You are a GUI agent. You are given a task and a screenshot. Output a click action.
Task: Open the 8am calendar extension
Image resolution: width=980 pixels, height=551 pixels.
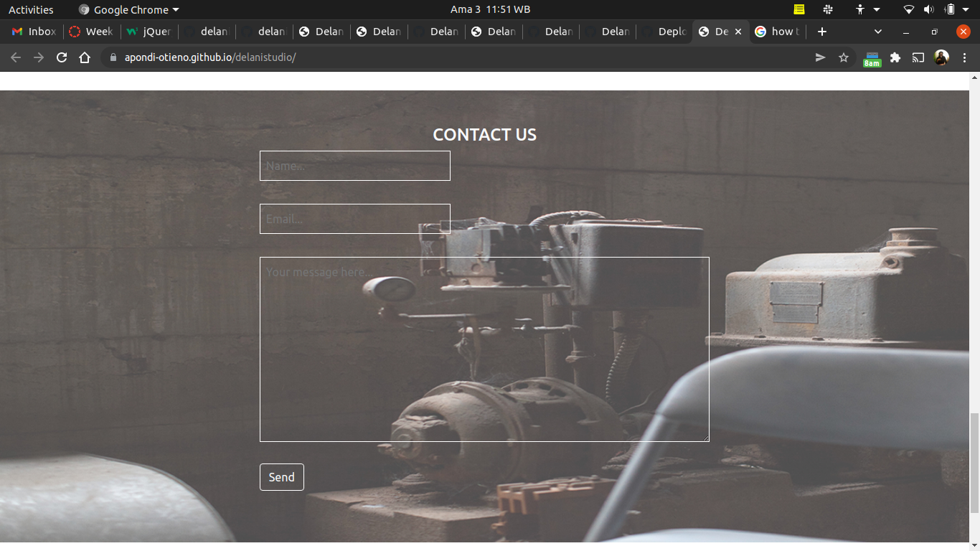872,57
